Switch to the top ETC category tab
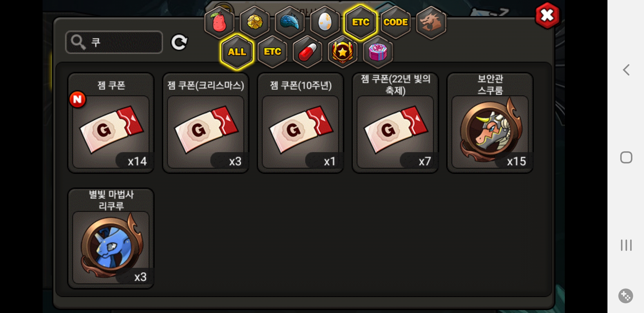This screenshot has height=313, width=644. pos(361,22)
